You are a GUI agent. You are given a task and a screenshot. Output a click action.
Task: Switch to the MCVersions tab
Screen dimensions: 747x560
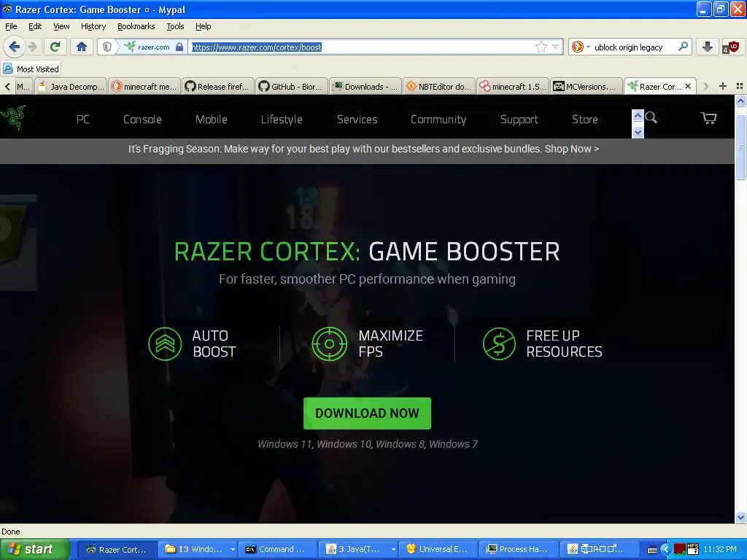pos(587,86)
